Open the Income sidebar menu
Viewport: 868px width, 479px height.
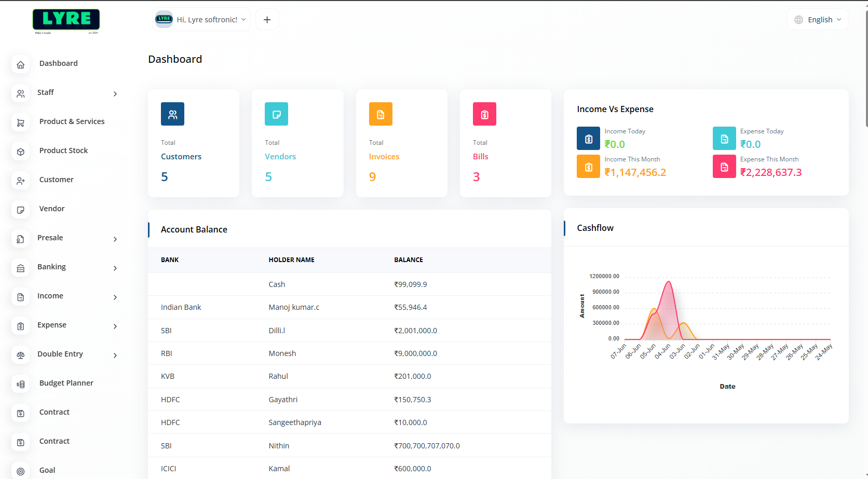pyautogui.click(x=50, y=296)
